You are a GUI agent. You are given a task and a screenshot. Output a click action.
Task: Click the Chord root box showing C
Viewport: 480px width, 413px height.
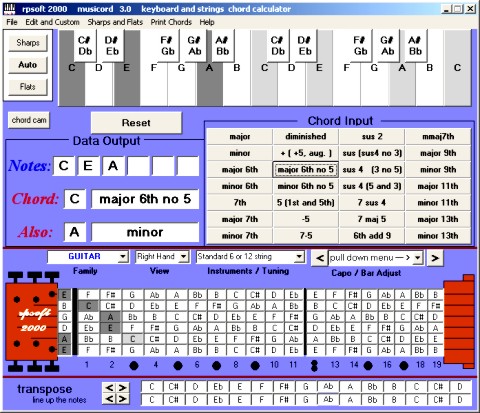click(x=75, y=199)
